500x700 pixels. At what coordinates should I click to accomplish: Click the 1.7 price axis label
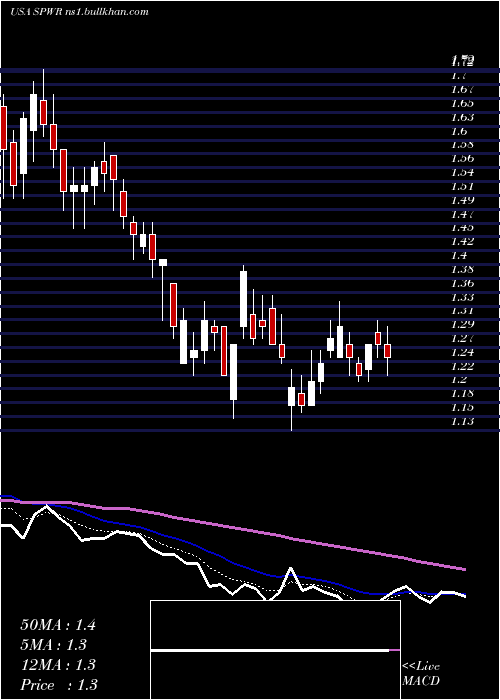tap(457, 76)
